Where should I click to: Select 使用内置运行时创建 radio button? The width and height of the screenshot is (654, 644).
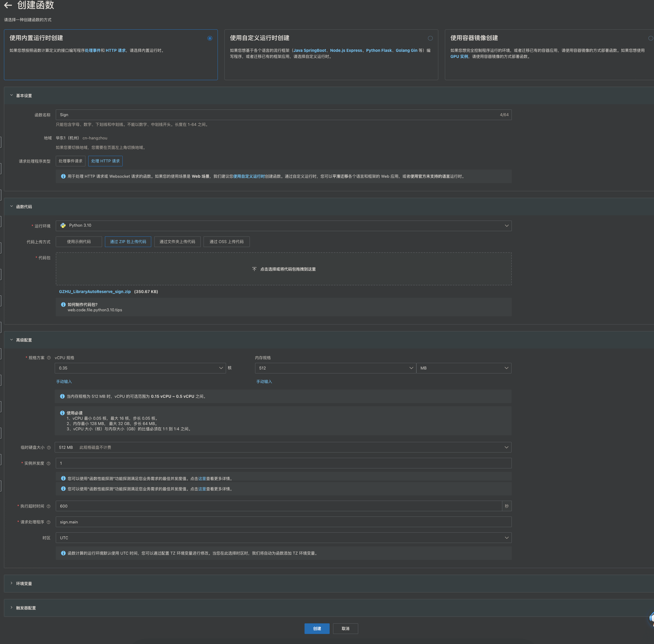[210, 38]
